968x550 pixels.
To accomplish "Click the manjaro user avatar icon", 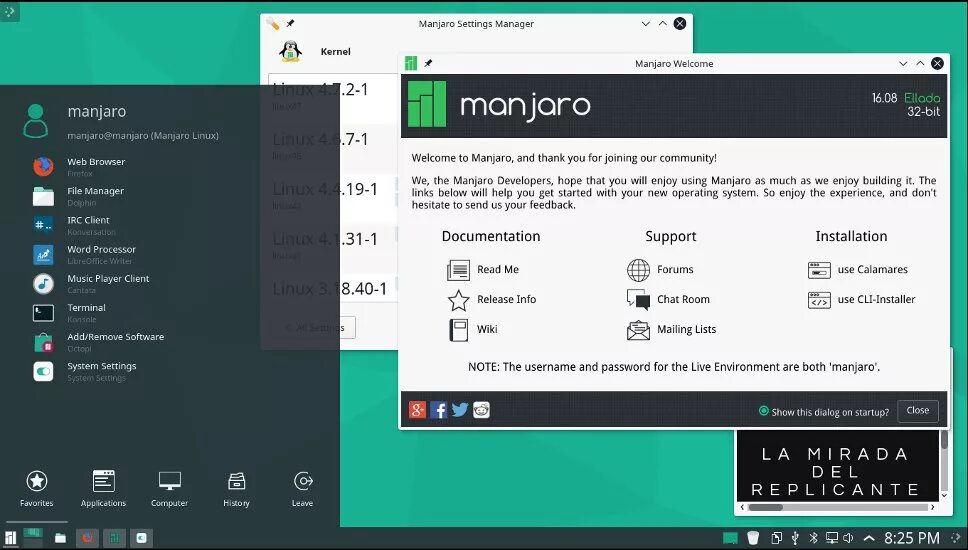I will (x=35, y=120).
